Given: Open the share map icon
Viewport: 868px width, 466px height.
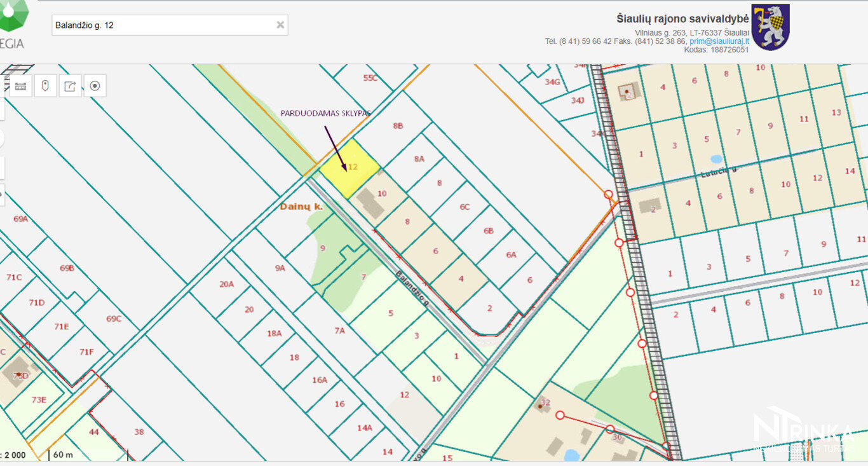Looking at the screenshot, I should point(70,86).
